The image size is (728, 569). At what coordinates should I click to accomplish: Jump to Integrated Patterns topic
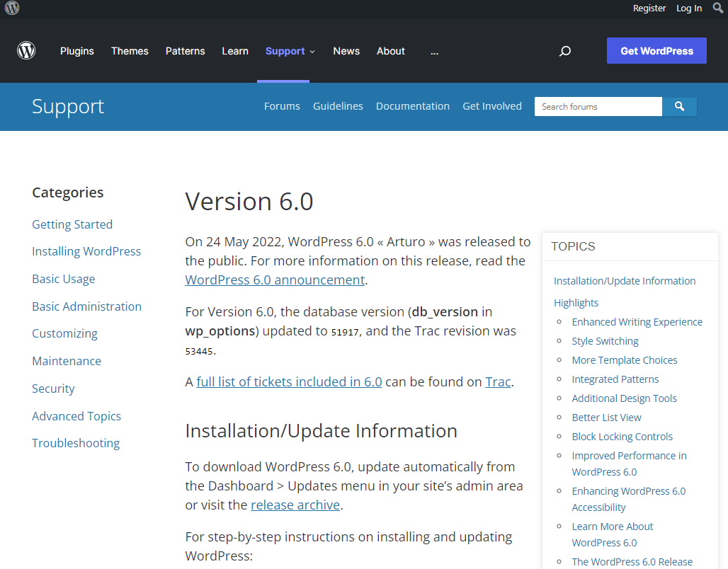[x=615, y=379]
